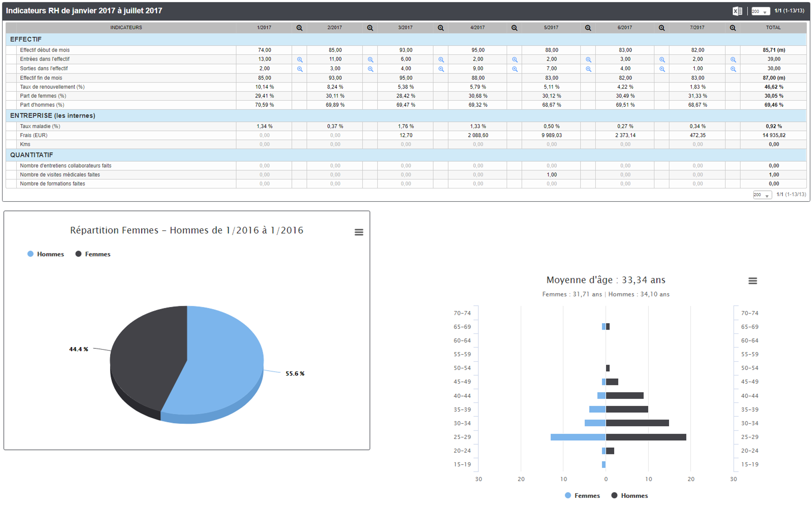Click the Femmes bar for age 25-29
Image resolution: width=812 pixels, height=510 pixels.
(578, 437)
